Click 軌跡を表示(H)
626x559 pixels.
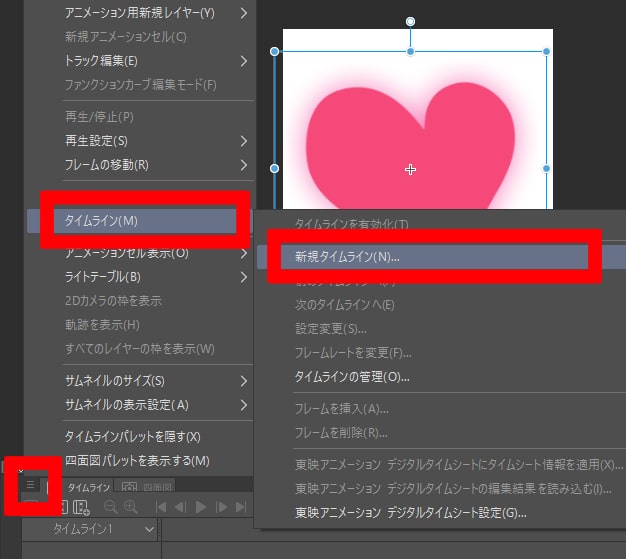pyautogui.click(x=102, y=325)
